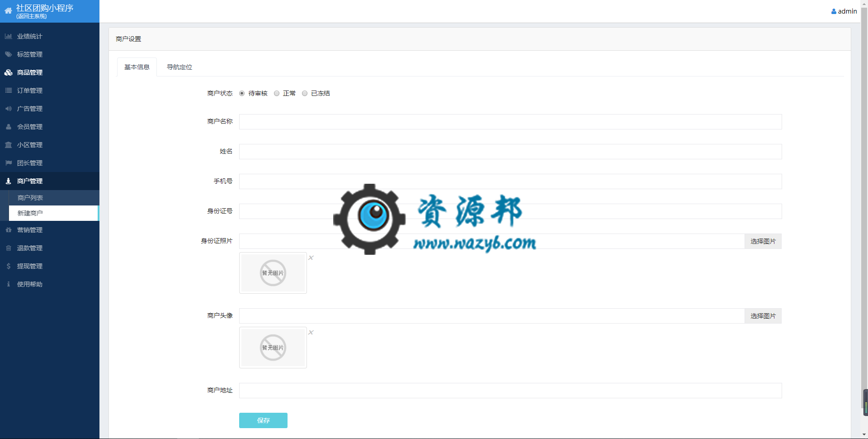Click the 商品管理 cubes icon
868x439 pixels.
(8, 72)
